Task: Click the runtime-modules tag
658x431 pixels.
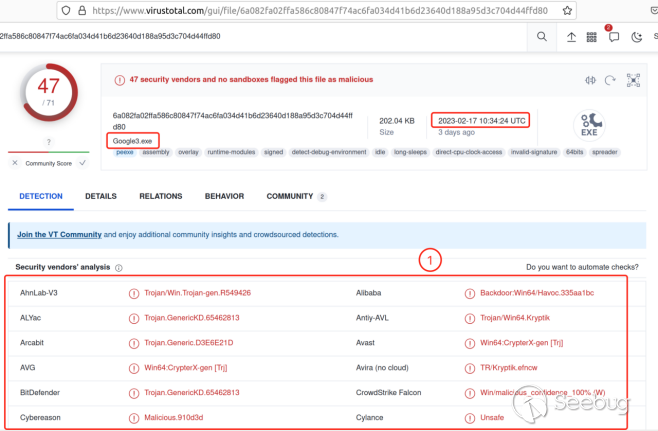Action: [231, 152]
